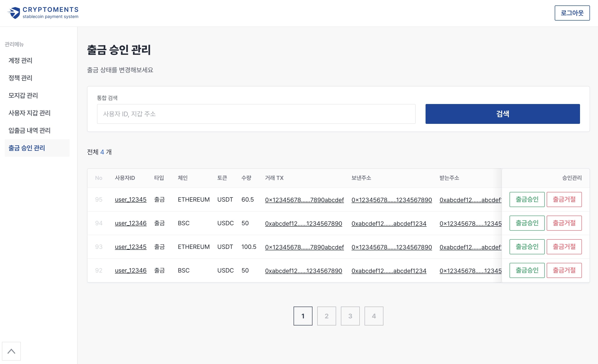Go to page 2
The image size is (598, 364).
coord(326,316)
